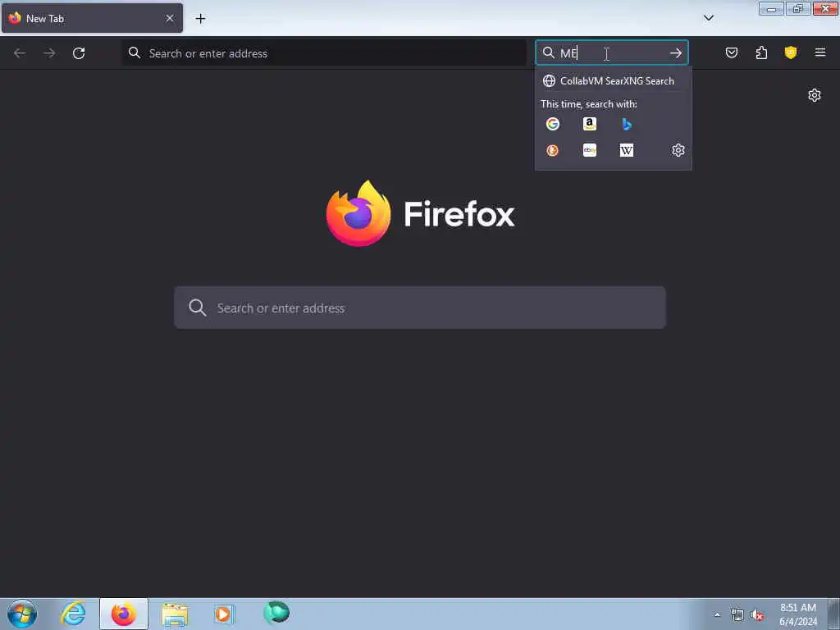The width and height of the screenshot is (840, 630).
Task: Focus the address bar at top
Action: pyautogui.click(x=325, y=53)
